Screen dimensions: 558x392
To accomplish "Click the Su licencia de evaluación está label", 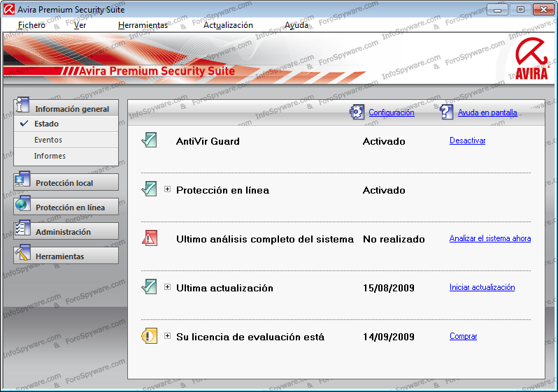I will coord(250,337).
